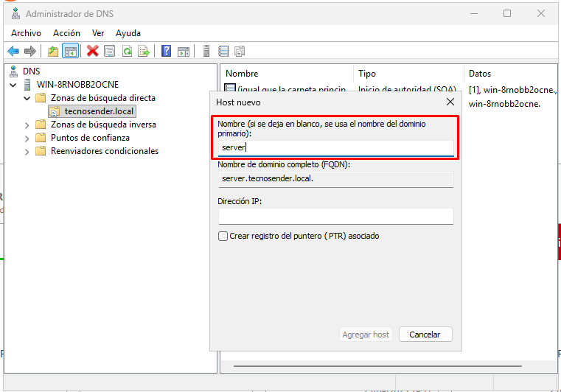The width and height of the screenshot is (561, 392).
Task: Select the tecnosender.local zone in tree
Action: click(99, 111)
